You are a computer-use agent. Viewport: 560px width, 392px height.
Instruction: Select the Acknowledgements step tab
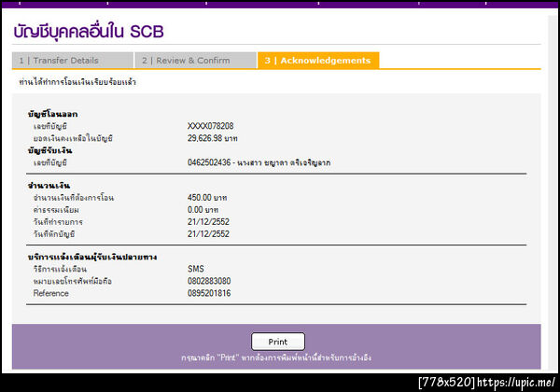coord(318,61)
